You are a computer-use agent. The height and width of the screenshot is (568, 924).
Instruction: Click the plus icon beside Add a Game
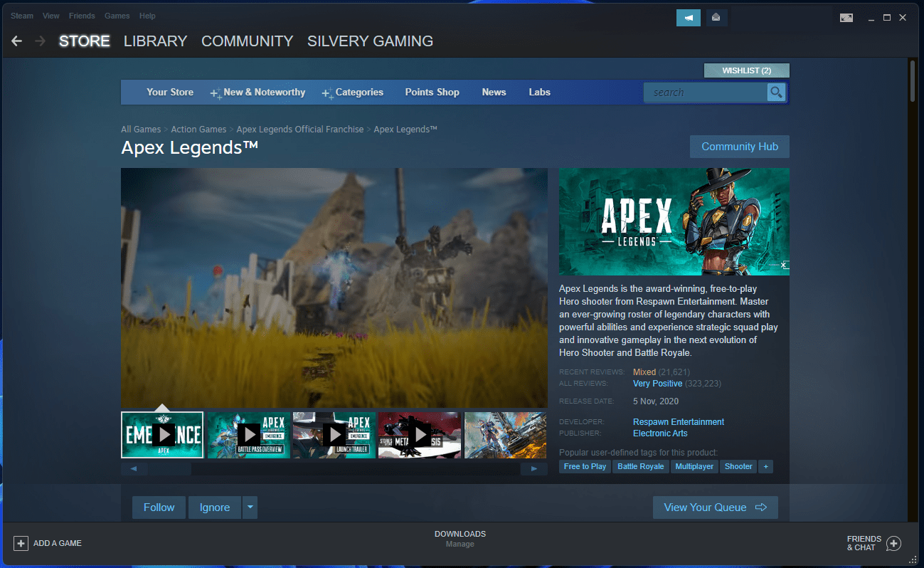21,543
